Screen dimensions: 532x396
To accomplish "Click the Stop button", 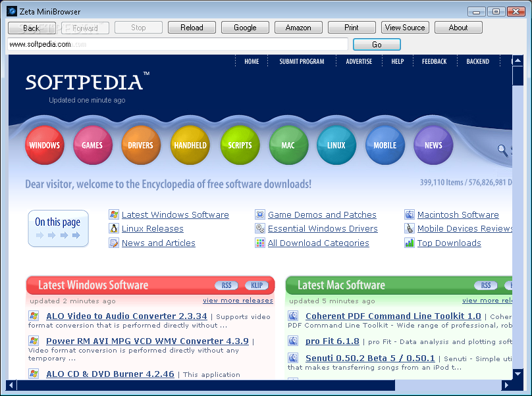I will tap(138, 28).
